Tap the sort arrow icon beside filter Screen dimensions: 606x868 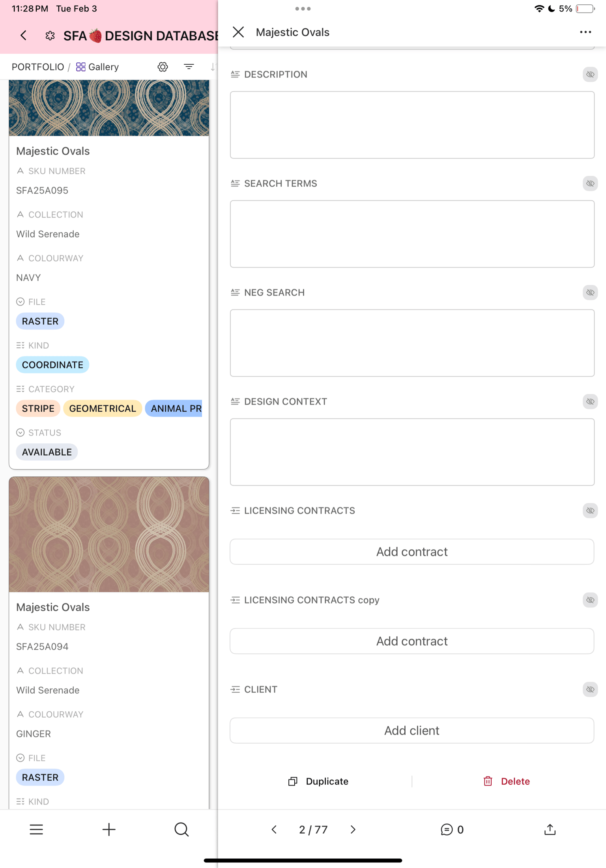click(x=213, y=67)
